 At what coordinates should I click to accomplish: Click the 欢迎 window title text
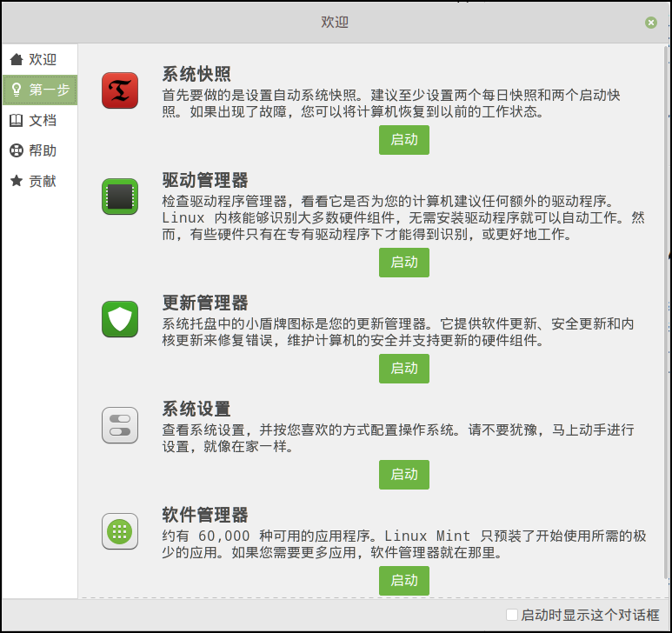[335, 22]
